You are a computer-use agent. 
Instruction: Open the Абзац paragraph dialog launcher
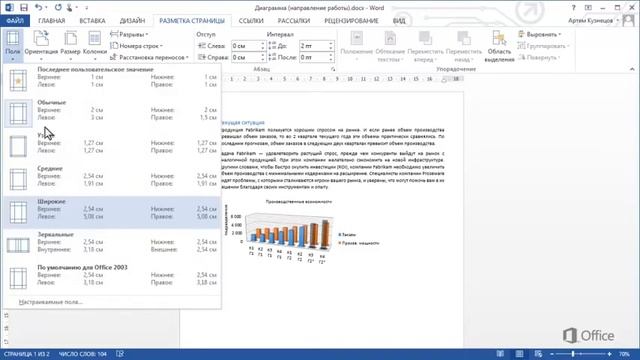pyautogui.click(x=333, y=69)
